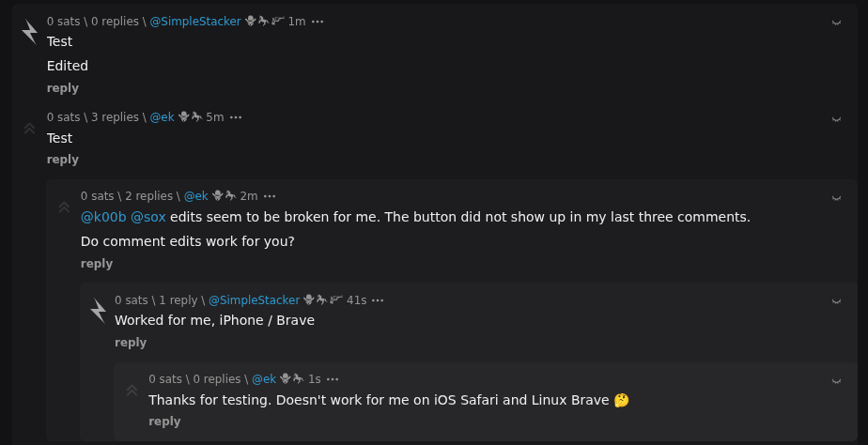Click lightning bolt on SimpleStacker's 'Test Edited' comment
Image resolution: width=868 pixels, height=445 pixels.
click(29, 32)
